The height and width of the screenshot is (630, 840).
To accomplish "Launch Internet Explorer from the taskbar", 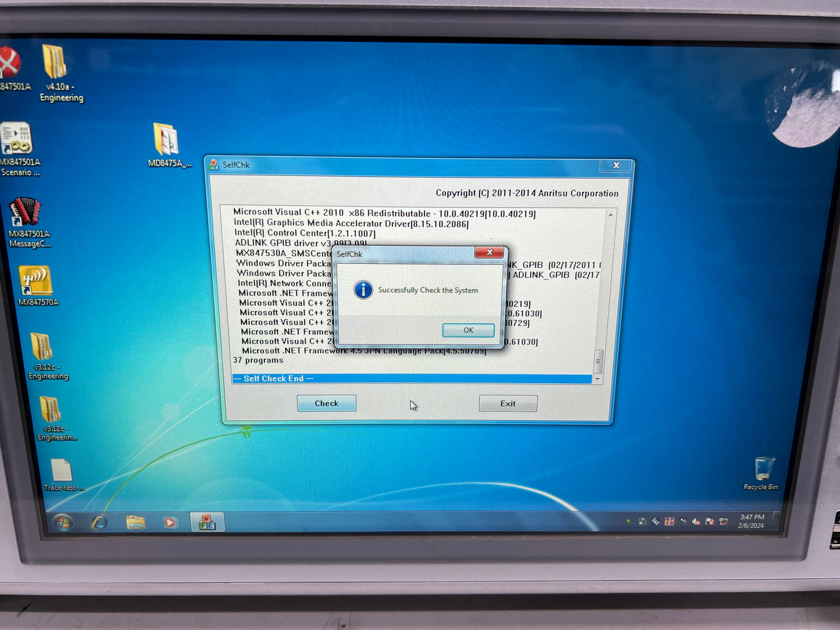I will (x=99, y=522).
